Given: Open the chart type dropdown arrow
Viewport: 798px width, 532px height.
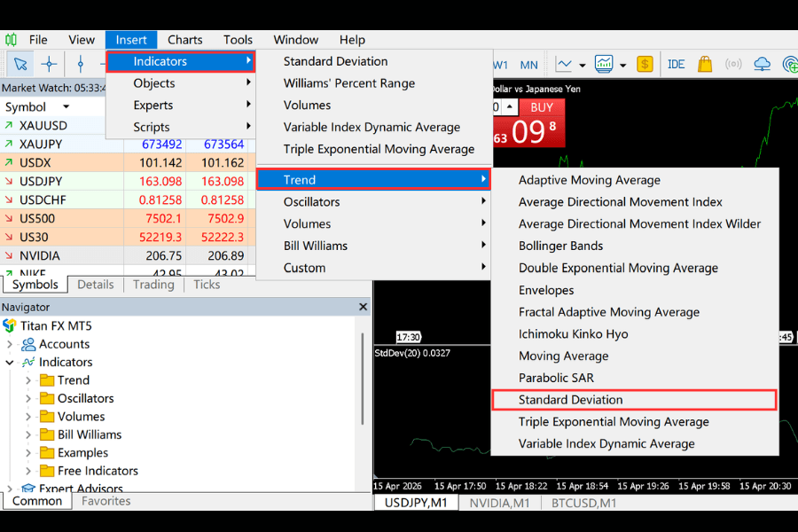Looking at the screenshot, I should pos(583,65).
